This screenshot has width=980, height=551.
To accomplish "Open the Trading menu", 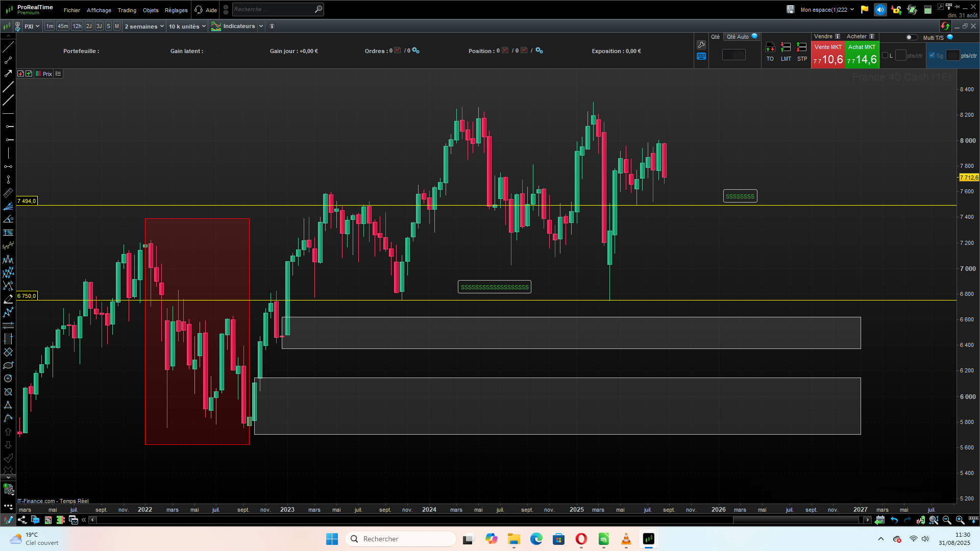I will pyautogui.click(x=127, y=10).
